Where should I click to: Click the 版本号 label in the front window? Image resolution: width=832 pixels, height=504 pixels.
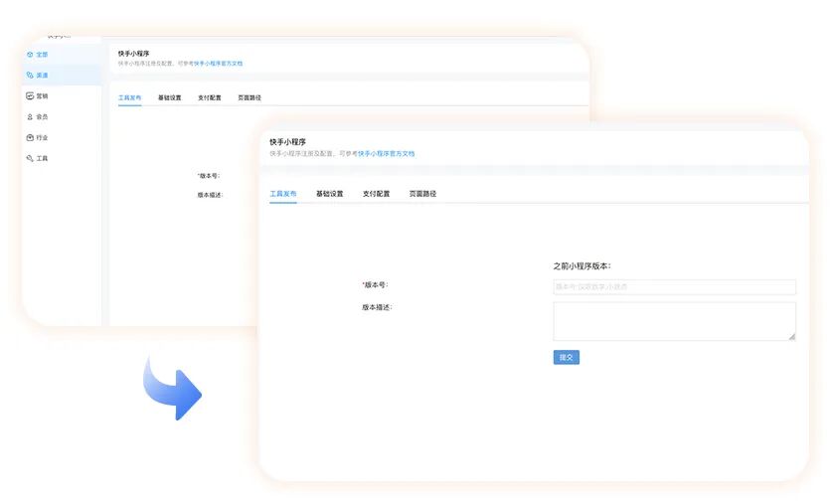click(375, 285)
